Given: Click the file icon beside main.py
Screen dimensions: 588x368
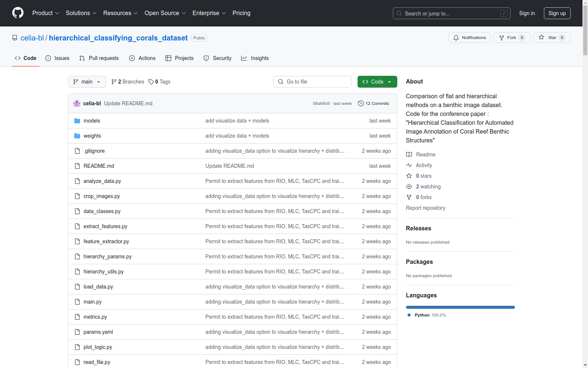Looking at the screenshot, I should pyautogui.click(x=77, y=302).
